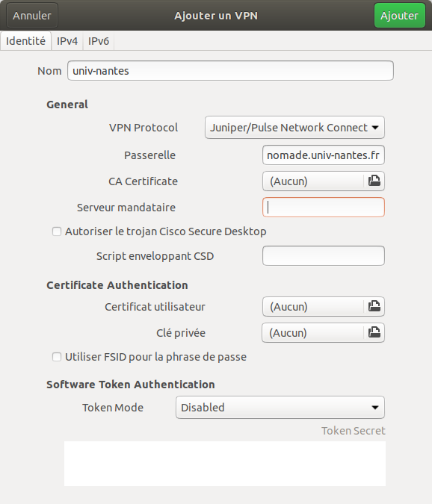Select the Identité tab

coord(25,41)
